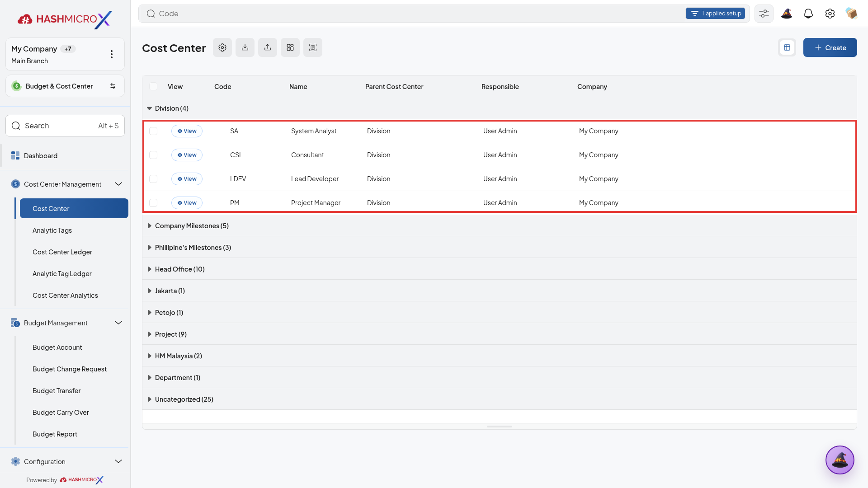The image size is (868, 488).
Task: Click the upload icon beside Cost Center title
Action: [x=268, y=47]
